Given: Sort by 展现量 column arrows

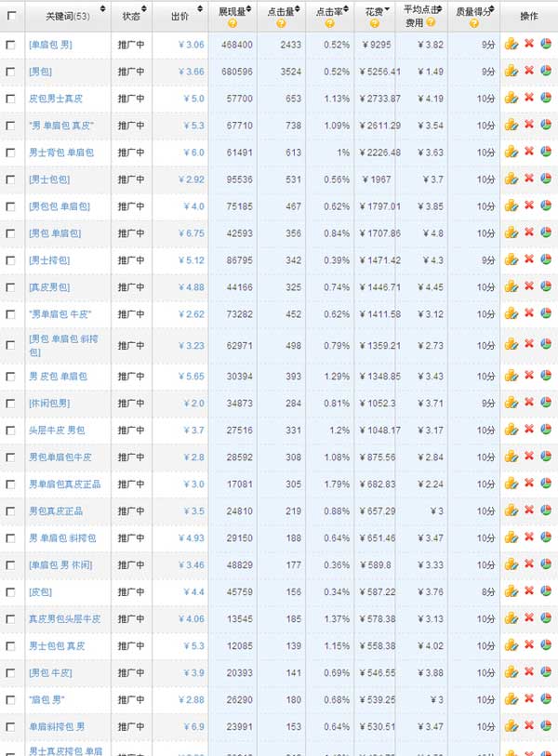Looking at the screenshot, I should tap(248, 9).
